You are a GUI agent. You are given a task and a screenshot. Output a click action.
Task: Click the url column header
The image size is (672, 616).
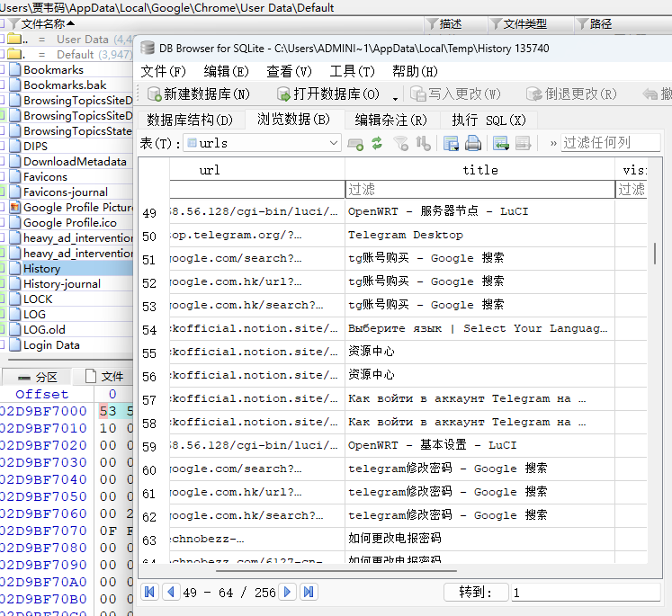point(257,170)
